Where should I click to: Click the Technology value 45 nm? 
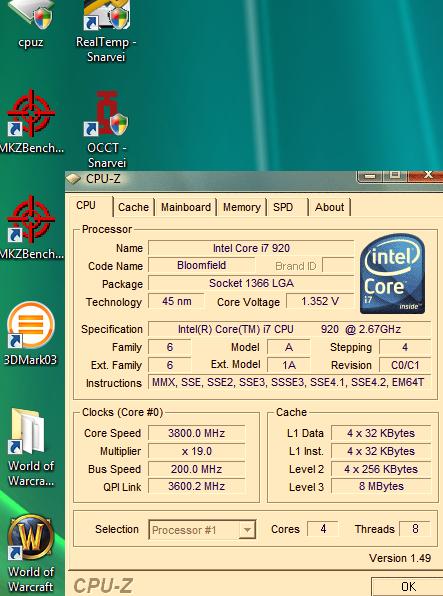click(x=176, y=301)
